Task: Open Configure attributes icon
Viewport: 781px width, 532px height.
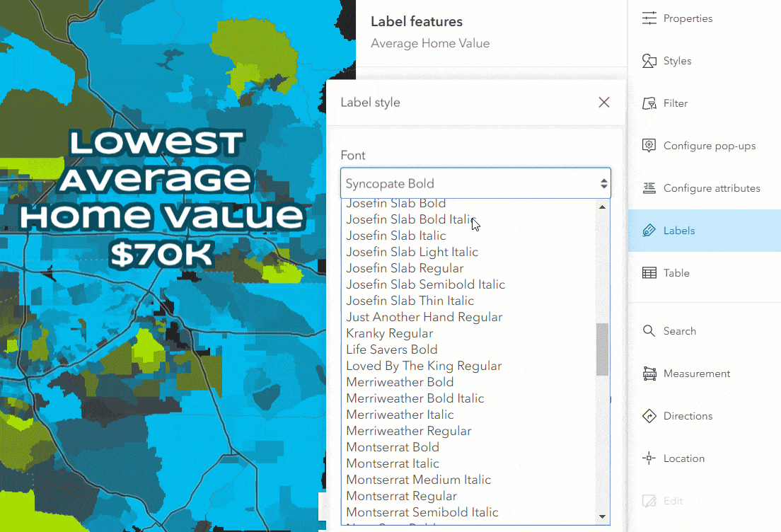Action: [649, 187]
